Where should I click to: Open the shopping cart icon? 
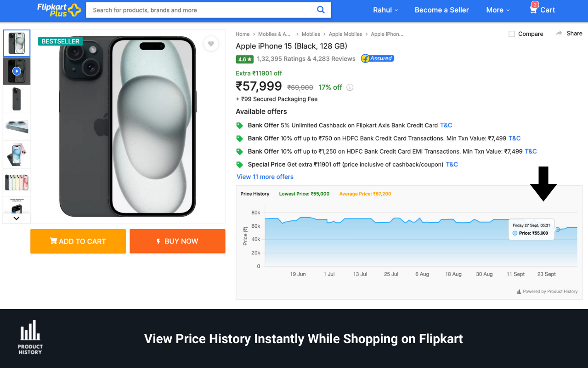(533, 10)
